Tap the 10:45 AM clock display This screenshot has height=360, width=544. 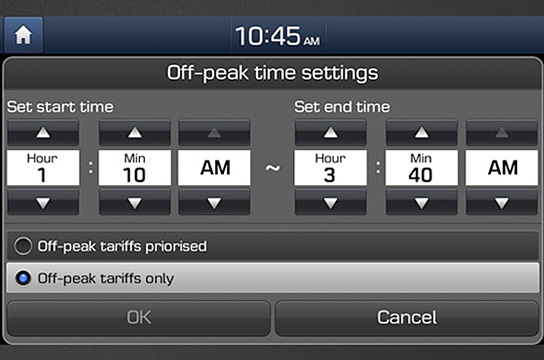[x=278, y=36]
